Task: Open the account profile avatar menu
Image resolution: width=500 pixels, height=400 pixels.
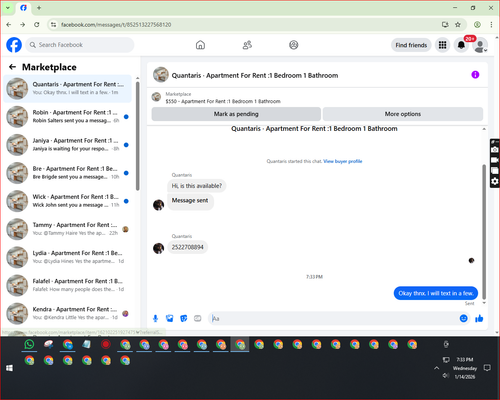Action: (x=480, y=46)
